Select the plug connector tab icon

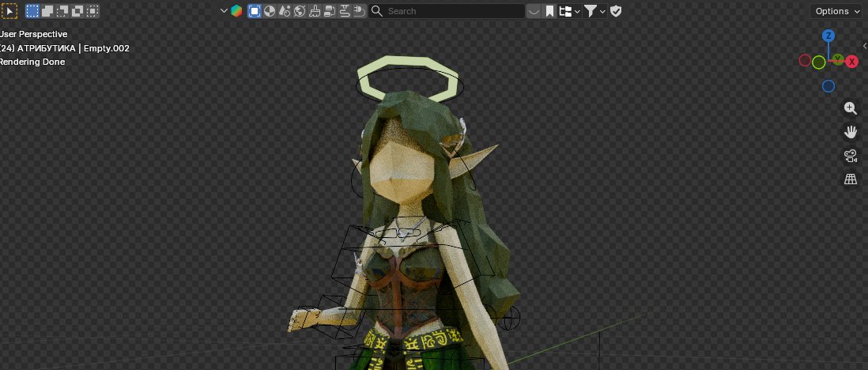359,10
